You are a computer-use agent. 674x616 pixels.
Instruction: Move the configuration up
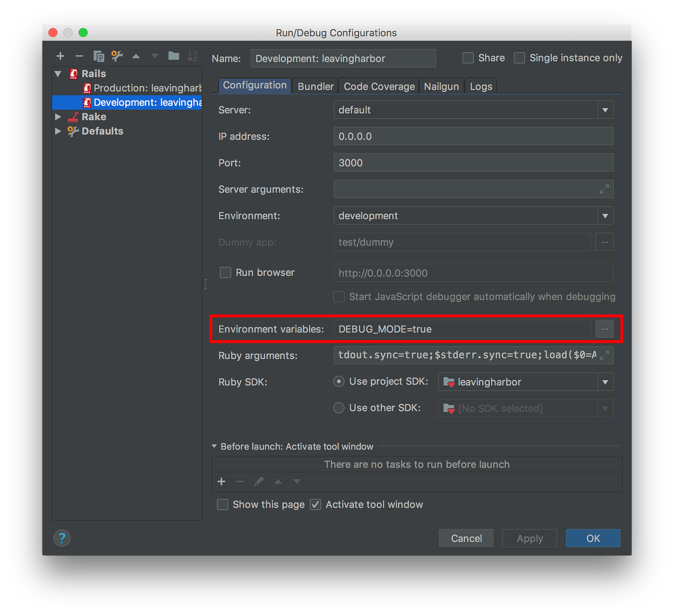click(136, 55)
